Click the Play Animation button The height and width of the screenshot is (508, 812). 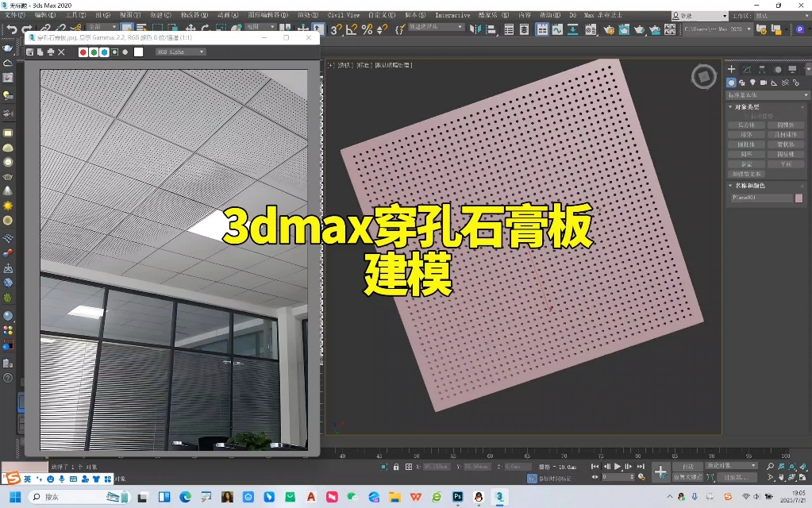[x=617, y=467]
